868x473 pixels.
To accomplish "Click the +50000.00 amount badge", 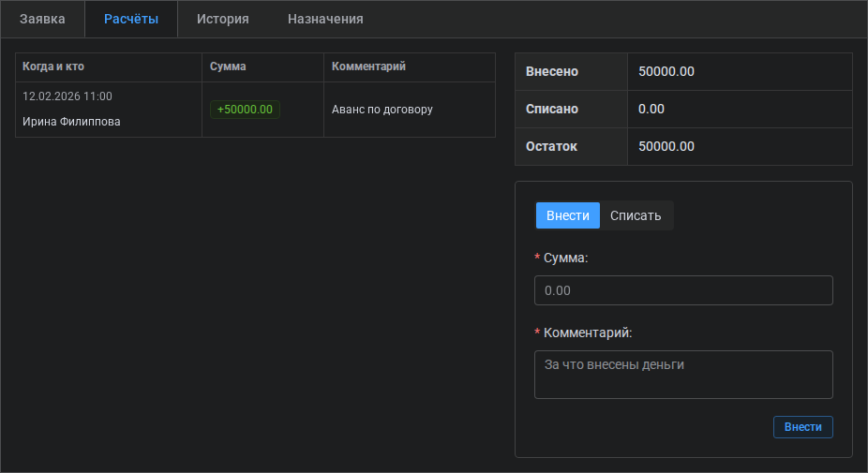I will (245, 110).
